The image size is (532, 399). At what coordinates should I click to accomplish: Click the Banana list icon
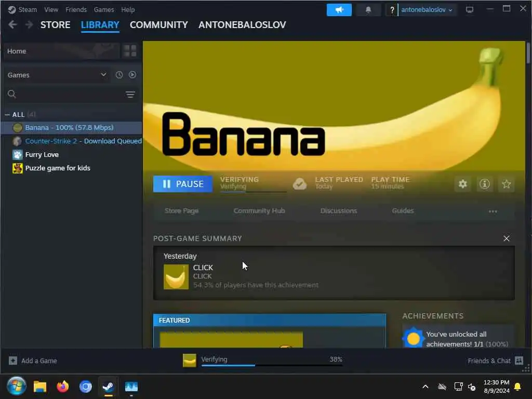click(x=17, y=128)
